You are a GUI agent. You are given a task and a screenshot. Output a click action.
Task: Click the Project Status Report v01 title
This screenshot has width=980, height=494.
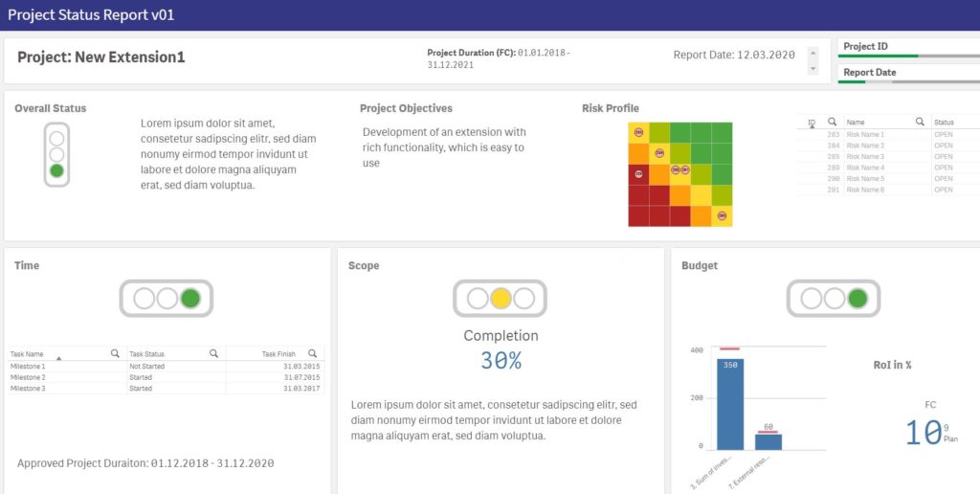[x=91, y=15]
